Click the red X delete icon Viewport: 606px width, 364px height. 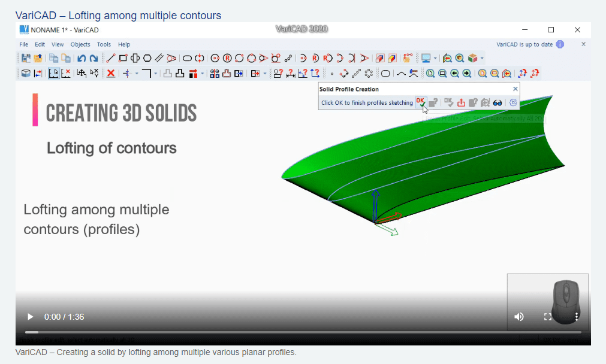(111, 74)
